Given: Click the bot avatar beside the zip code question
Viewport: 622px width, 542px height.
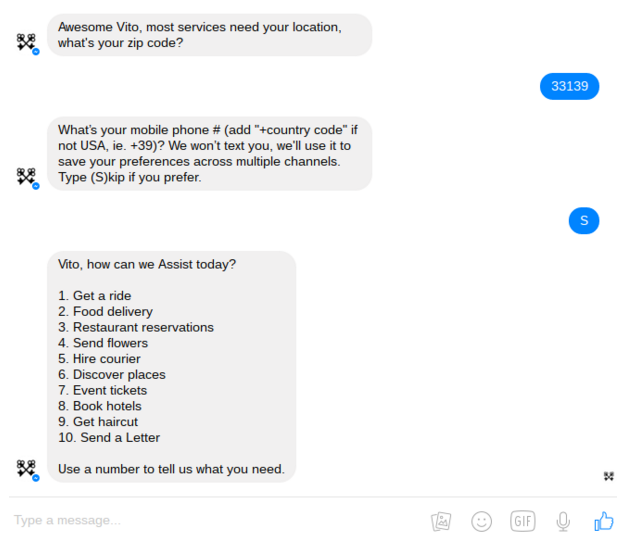Looking at the screenshot, I should (x=27, y=43).
